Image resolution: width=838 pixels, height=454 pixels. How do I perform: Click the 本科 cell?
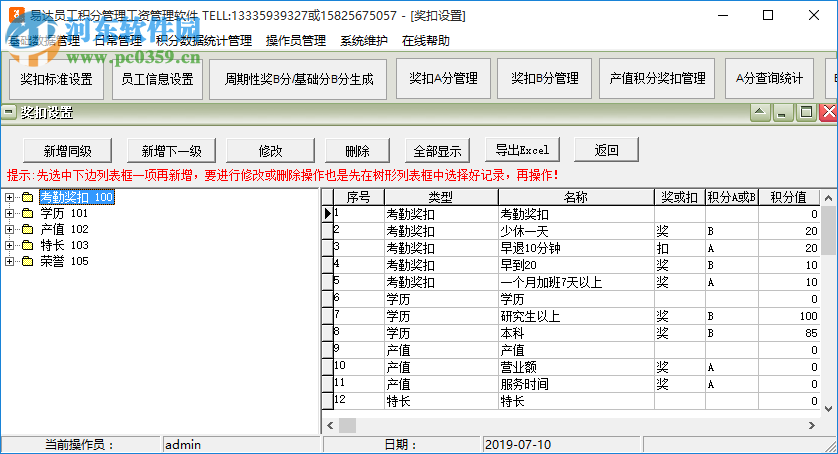click(576, 333)
